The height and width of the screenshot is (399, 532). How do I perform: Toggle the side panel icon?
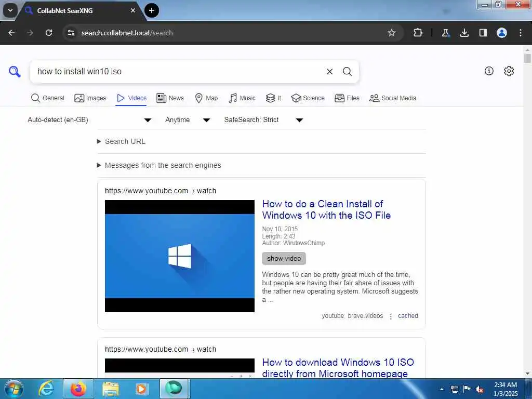click(483, 33)
